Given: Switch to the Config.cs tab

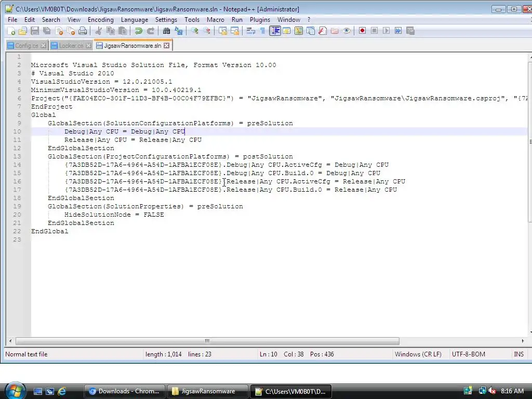Looking at the screenshot, I should click(26, 46).
